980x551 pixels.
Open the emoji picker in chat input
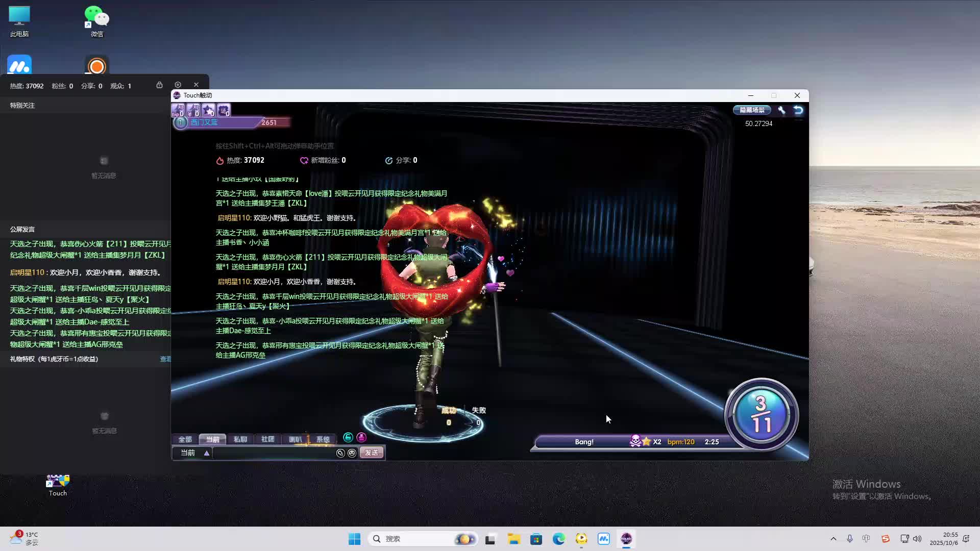point(352,453)
